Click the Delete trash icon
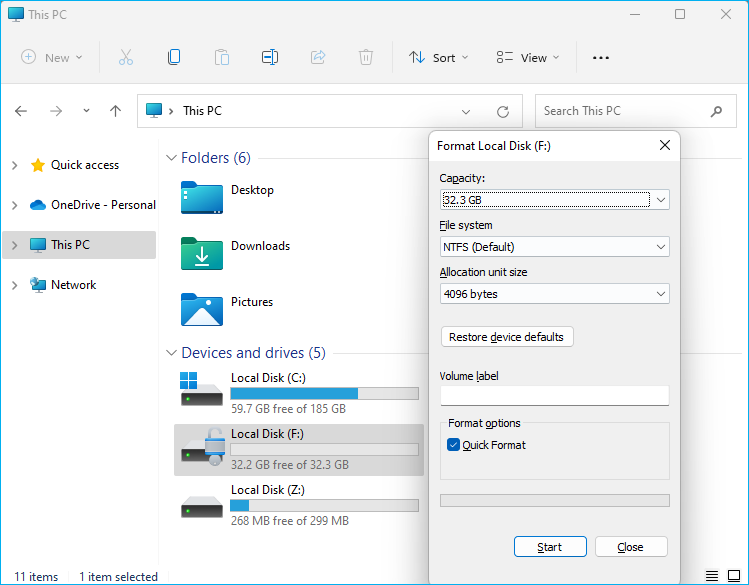The width and height of the screenshot is (749, 585). pyautogui.click(x=366, y=57)
